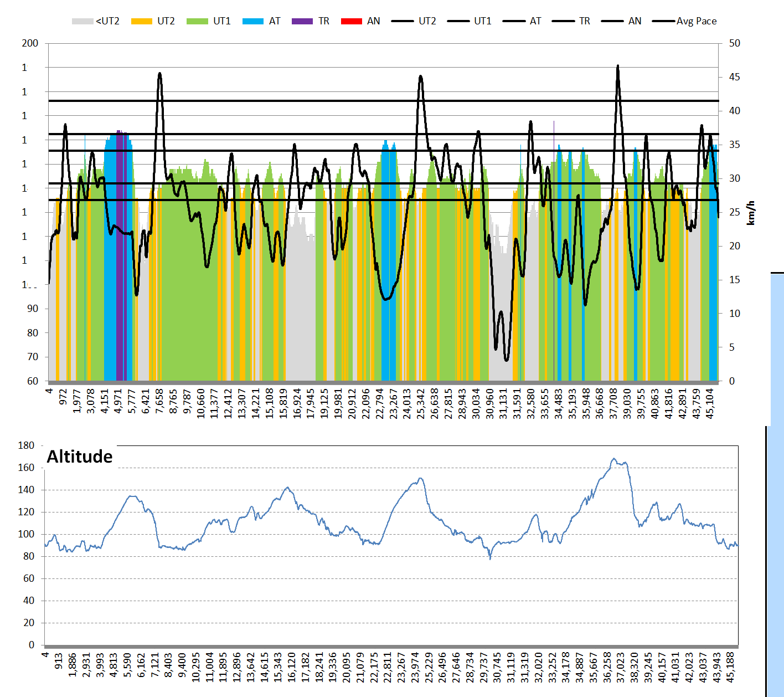The image size is (784, 697).
Task: Click the green UT1 legend swatch
Action: (197, 22)
